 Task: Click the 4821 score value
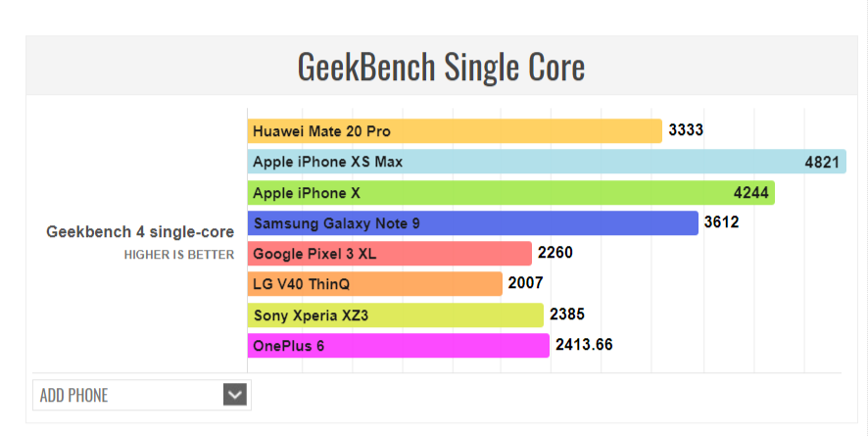(x=822, y=162)
